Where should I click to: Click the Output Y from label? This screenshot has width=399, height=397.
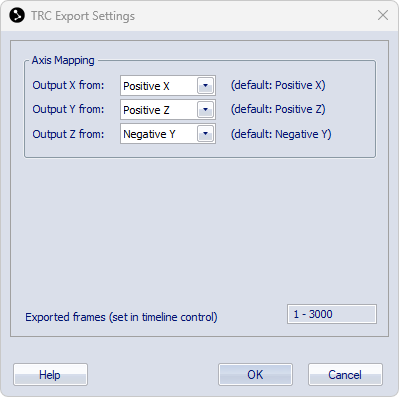(68, 109)
